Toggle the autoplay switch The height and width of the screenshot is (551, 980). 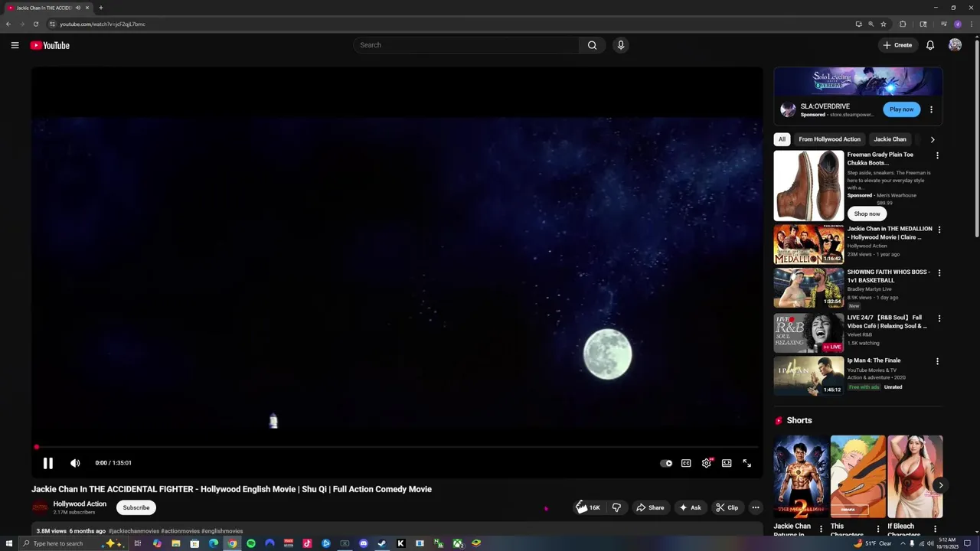(x=666, y=463)
